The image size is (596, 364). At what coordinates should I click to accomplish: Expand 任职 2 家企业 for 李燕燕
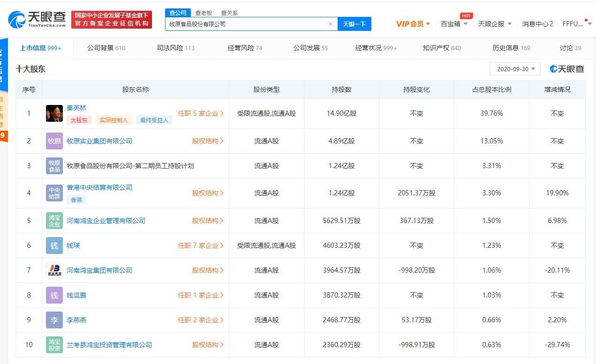tap(201, 320)
